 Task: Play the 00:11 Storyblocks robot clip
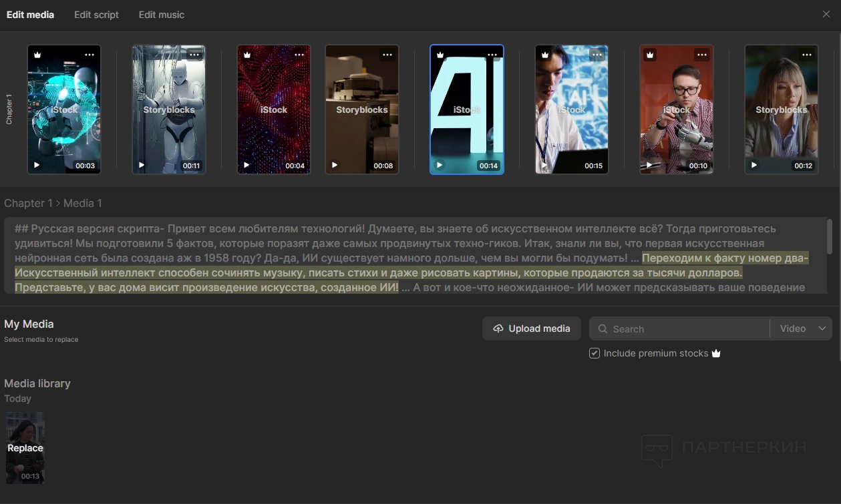click(x=142, y=165)
